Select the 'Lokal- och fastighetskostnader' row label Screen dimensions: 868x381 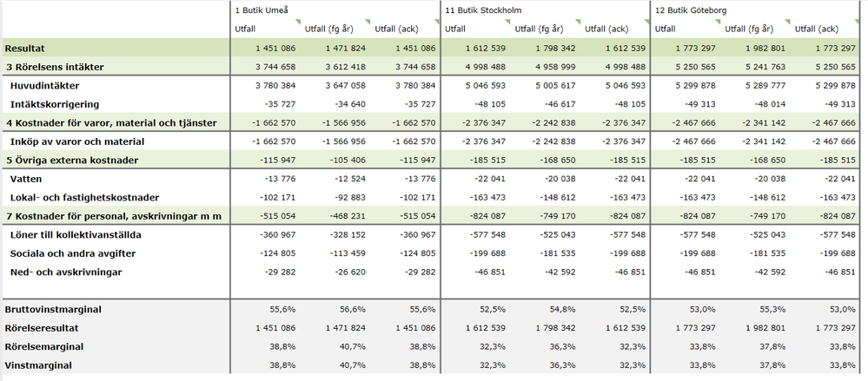(x=72, y=197)
